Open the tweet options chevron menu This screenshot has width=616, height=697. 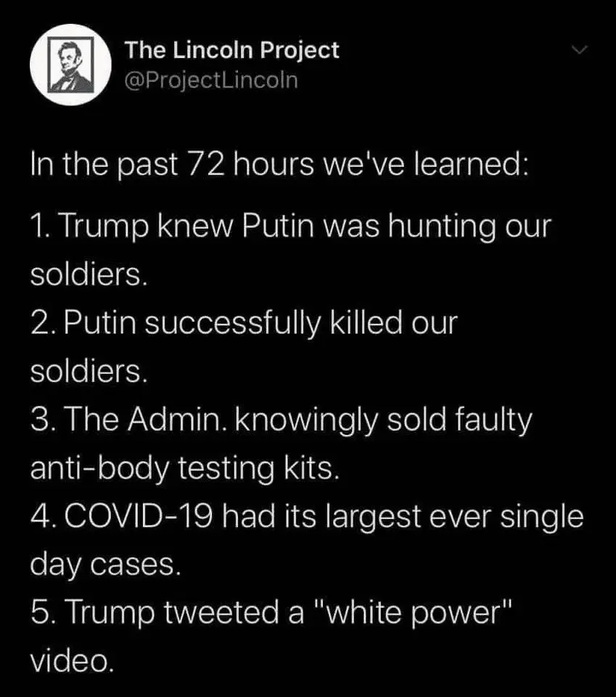pos(578,51)
